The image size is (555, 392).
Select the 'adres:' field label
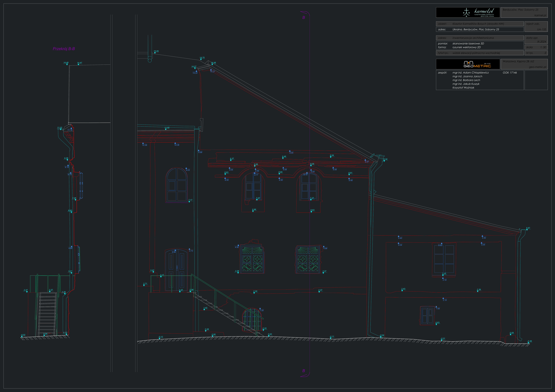point(442,29)
